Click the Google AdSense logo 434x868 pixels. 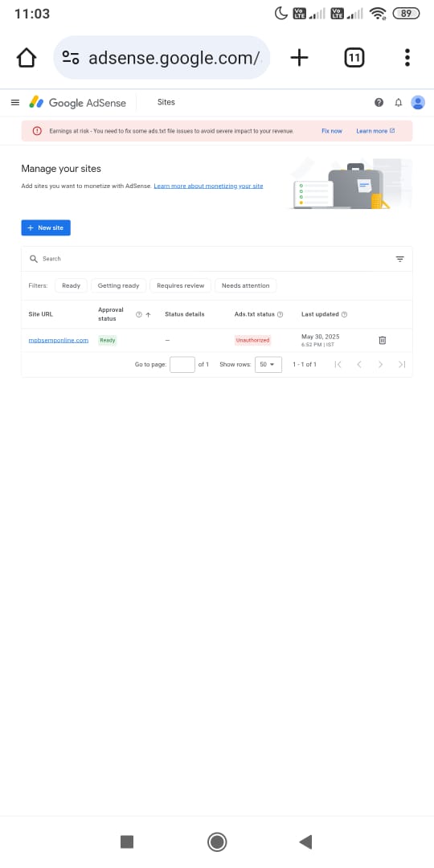pyautogui.click(x=77, y=102)
